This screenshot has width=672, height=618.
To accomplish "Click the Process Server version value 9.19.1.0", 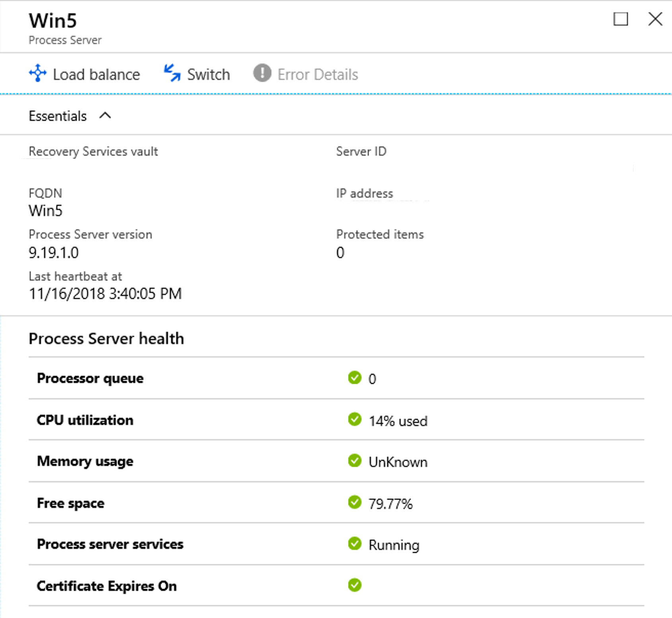I will [x=54, y=253].
